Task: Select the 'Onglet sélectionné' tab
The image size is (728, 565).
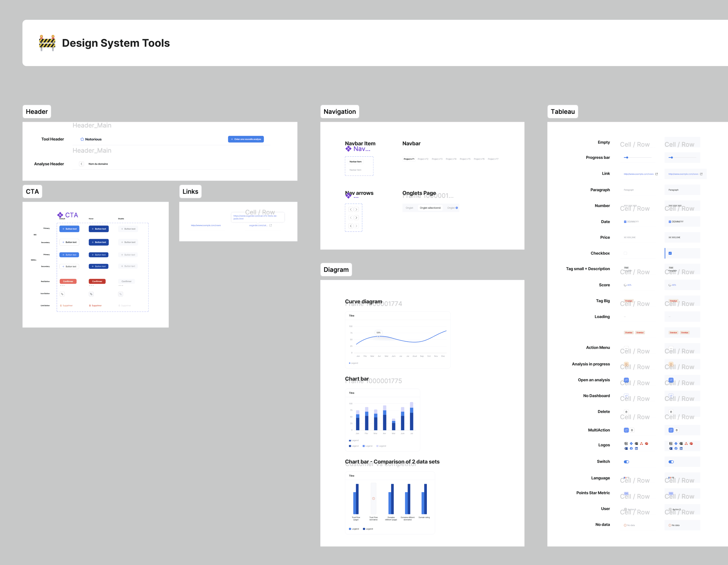Action: pos(430,208)
